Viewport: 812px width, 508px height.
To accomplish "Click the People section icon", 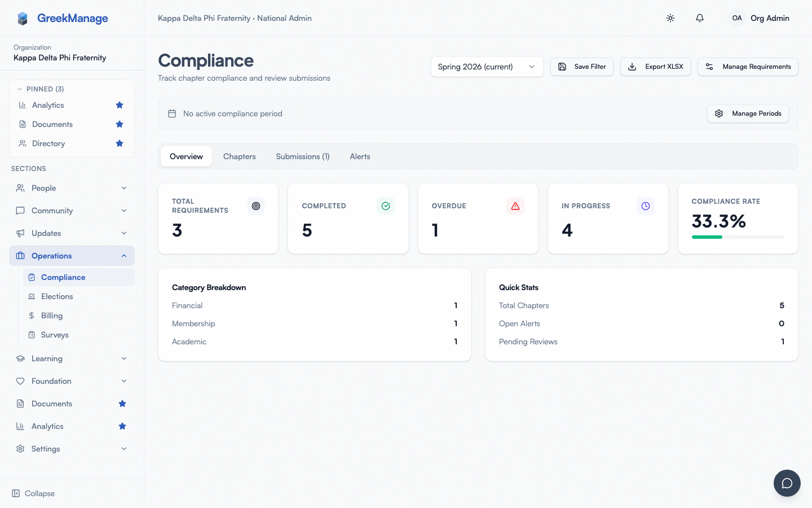I will [x=20, y=188].
